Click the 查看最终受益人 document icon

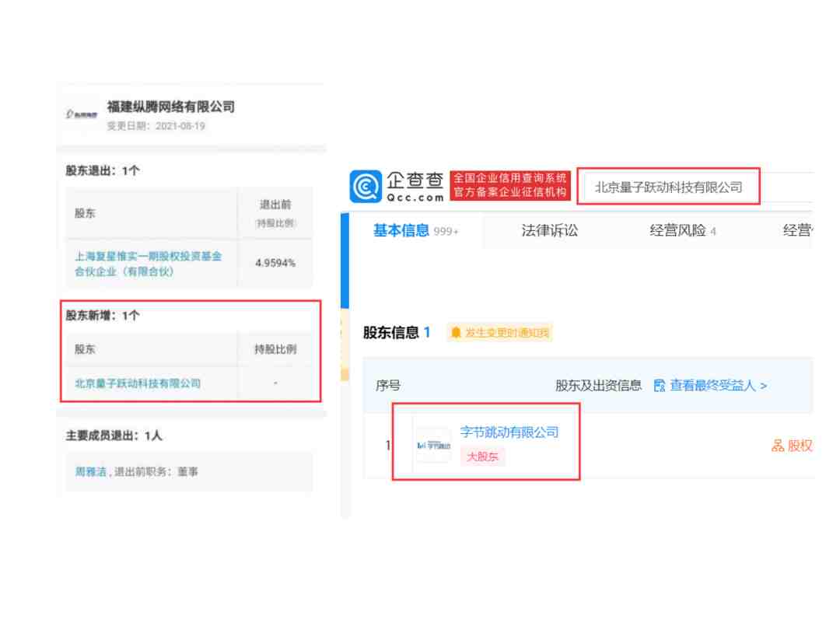coord(660,385)
